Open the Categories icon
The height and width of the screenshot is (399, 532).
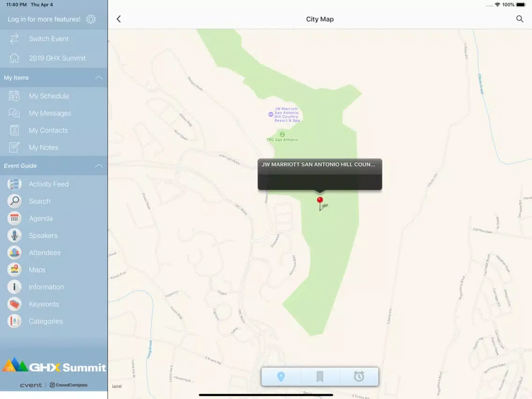point(14,321)
